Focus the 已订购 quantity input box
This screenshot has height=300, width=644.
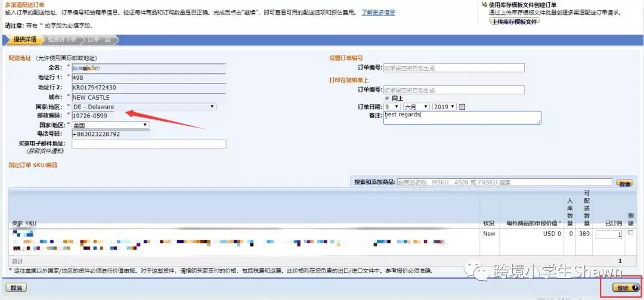point(608,235)
